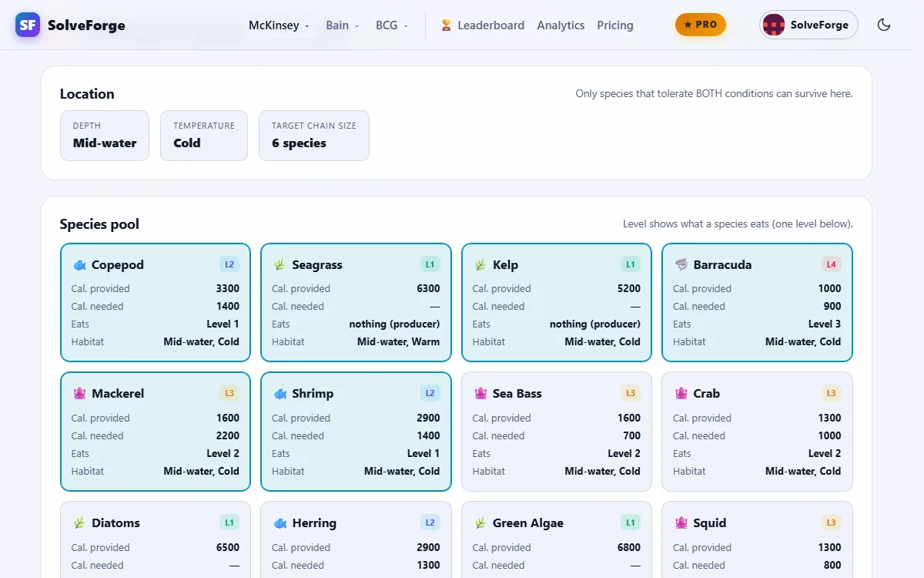Screen dimensions: 924x578
Task: Click the Barracuda shark icon
Action: [681, 264]
